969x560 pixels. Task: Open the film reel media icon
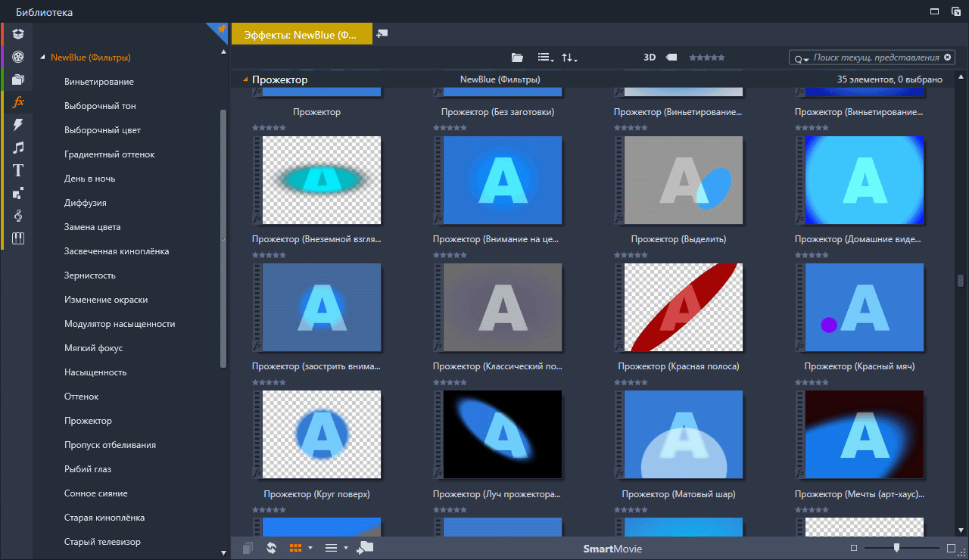(x=19, y=56)
